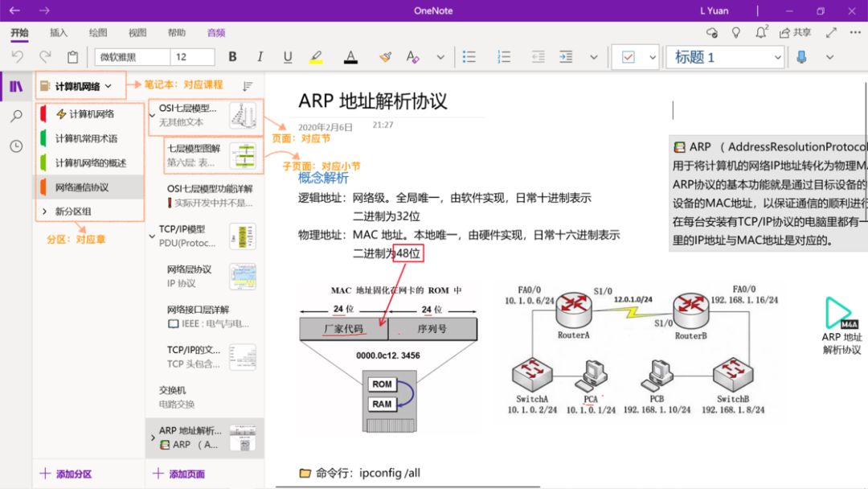This screenshot has height=489, width=868.
Task: Open the search pane in the sidebar
Action: 16,117
